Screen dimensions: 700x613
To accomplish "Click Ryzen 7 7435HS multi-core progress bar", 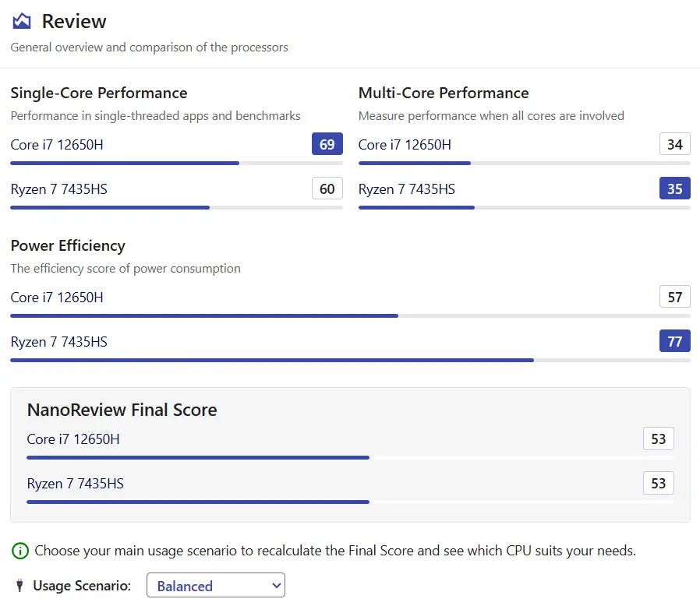I will (525, 208).
